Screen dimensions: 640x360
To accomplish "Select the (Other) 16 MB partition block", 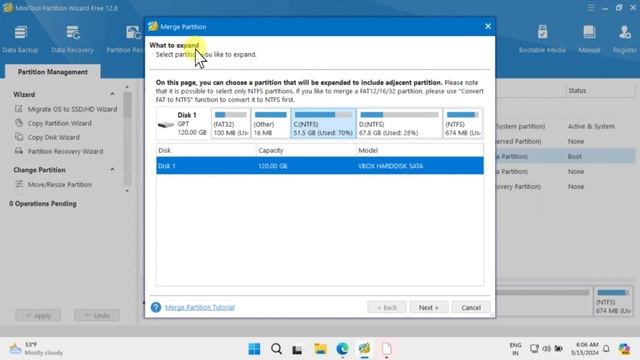I will [x=270, y=123].
